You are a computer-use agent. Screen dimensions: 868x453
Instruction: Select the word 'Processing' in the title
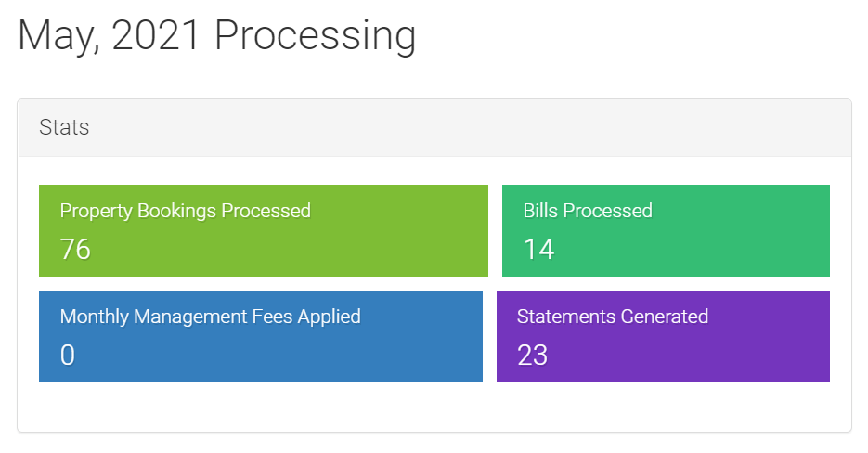(x=315, y=37)
